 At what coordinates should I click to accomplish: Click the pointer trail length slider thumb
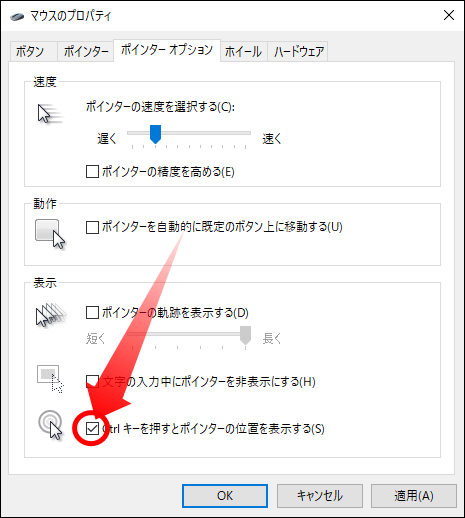pos(246,335)
